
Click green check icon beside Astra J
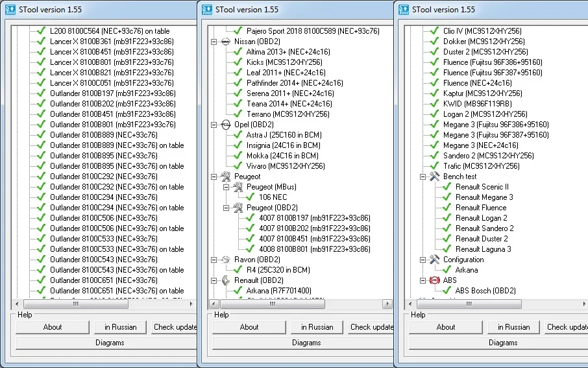click(x=238, y=134)
